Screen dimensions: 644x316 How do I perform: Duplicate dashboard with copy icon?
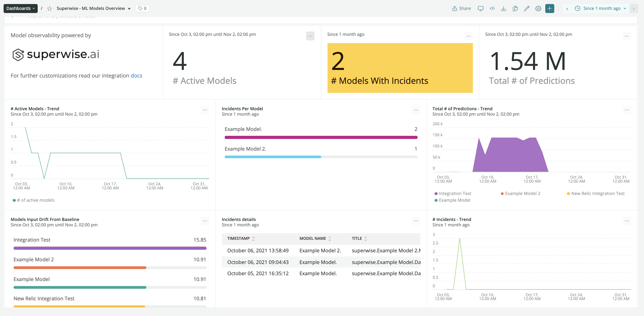(515, 9)
